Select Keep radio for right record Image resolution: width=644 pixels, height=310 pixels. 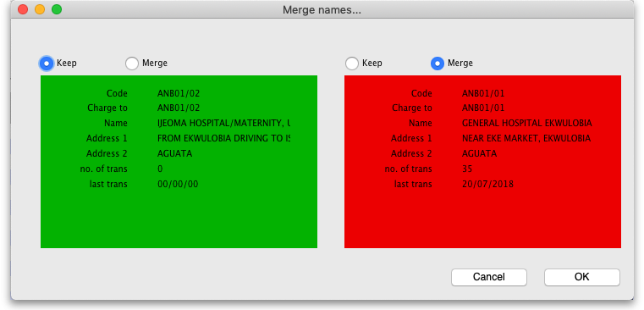point(352,64)
